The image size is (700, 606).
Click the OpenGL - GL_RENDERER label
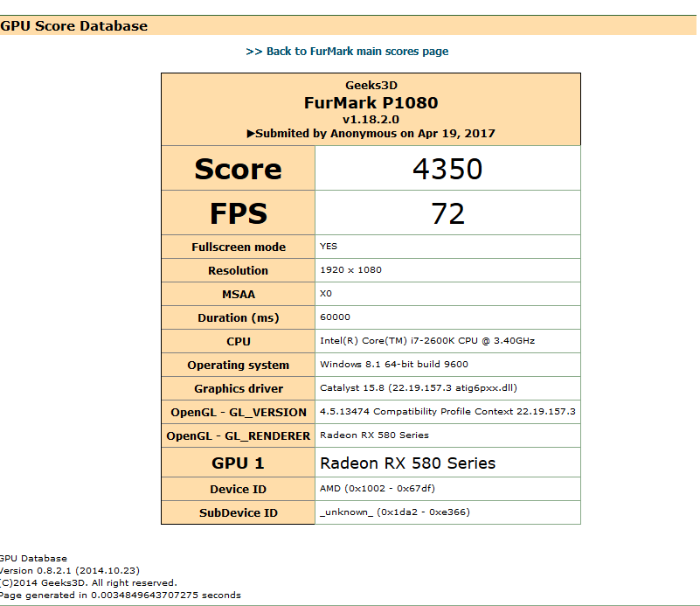click(239, 436)
